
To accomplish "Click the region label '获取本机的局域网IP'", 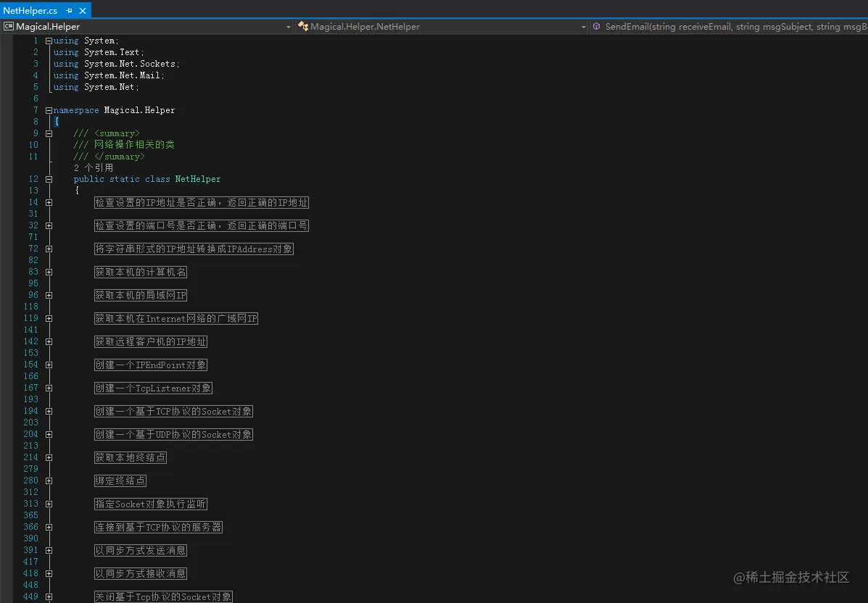I will coord(141,296).
